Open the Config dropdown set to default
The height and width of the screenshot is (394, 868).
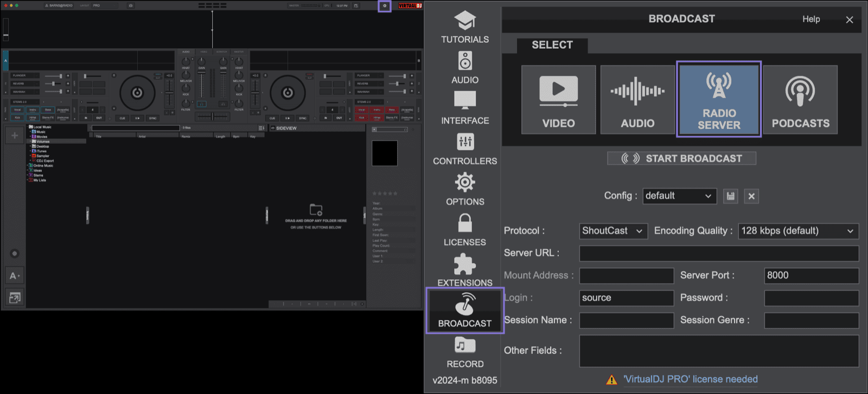(x=679, y=196)
